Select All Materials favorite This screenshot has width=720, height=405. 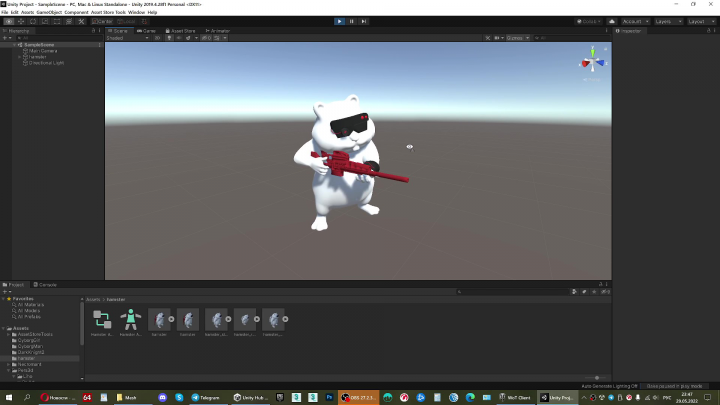coord(31,305)
